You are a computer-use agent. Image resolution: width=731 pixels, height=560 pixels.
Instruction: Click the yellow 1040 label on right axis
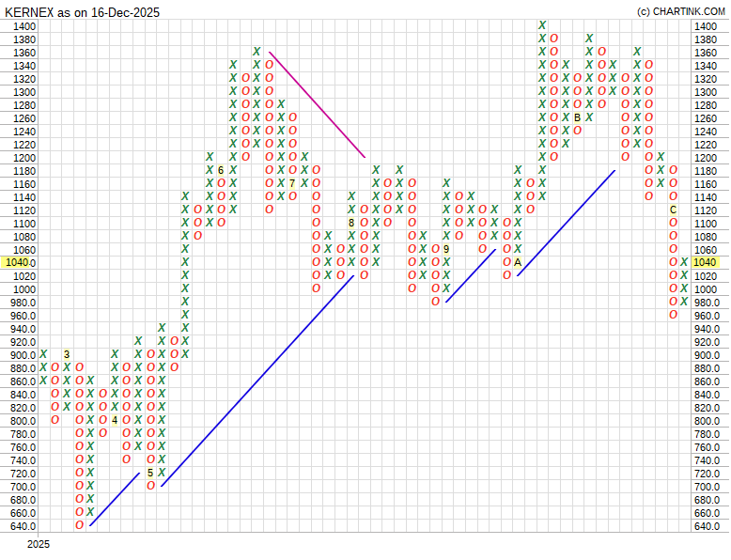[x=706, y=263]
